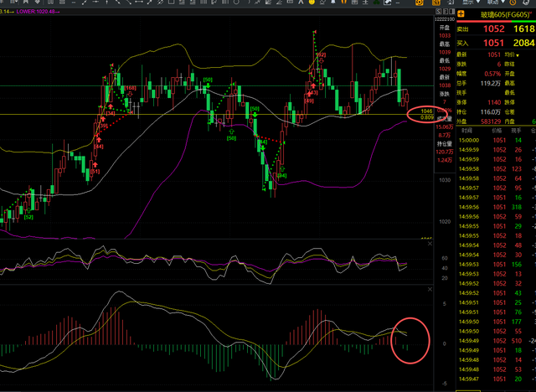Expand the 均价 dropdown arrow
The width and height of the screenshot is (536, 392).
[518, 55]
